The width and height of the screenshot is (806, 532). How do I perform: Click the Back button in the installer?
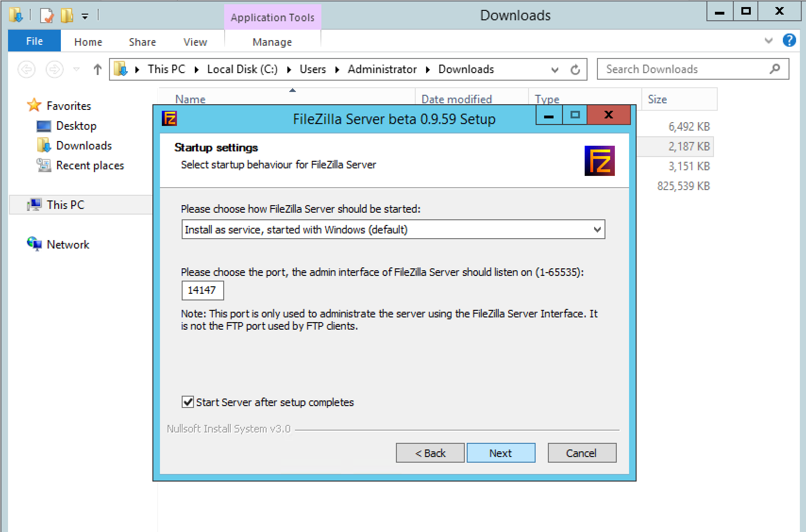click(430, 453)
